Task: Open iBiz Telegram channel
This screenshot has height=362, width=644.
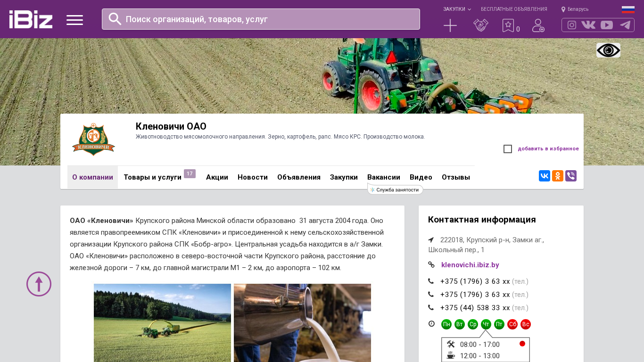Action: pos(625,25)
